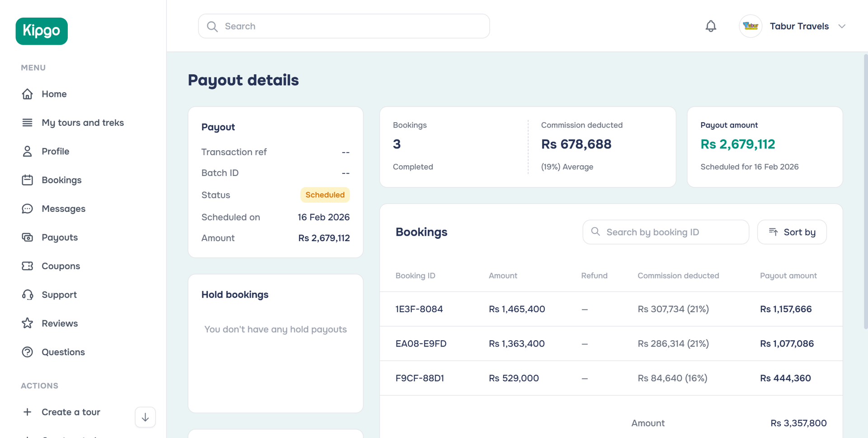Expand the Tabur Travels account dropdown

pyautogui.click(x=843, y=26)
